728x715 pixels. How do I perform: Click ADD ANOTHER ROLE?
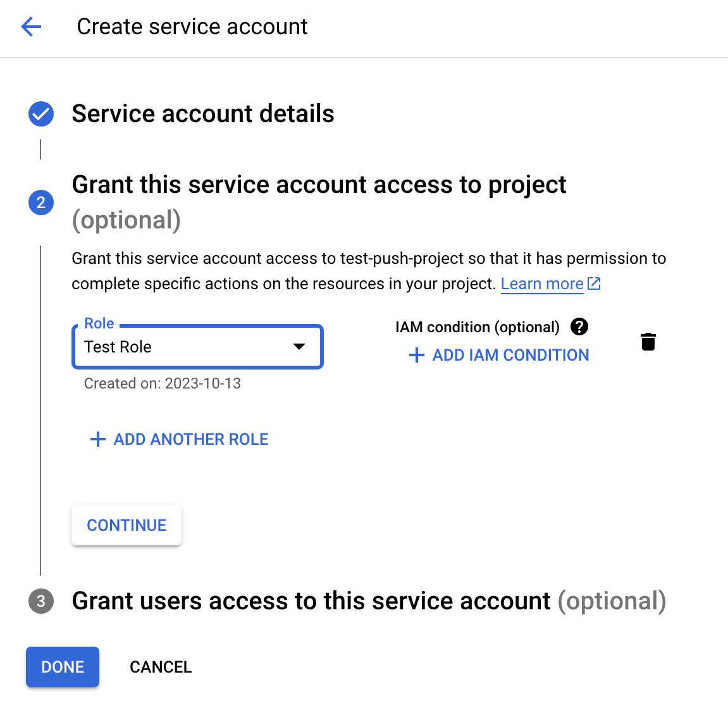(190, 439)
